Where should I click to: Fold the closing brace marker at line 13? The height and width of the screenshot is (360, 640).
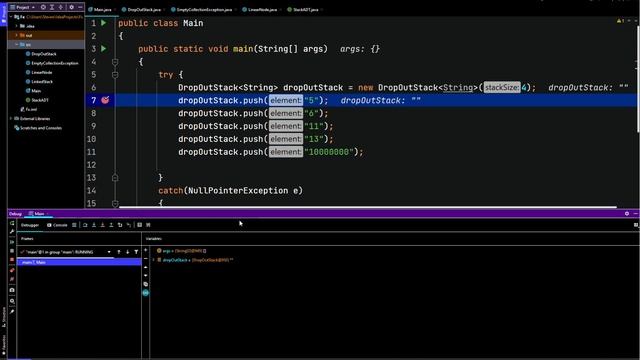(x=115, y=178)
